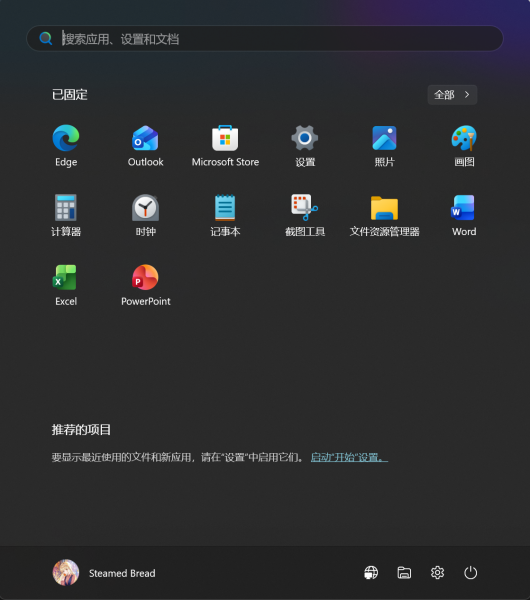530x600 pixels.
Task: Click the search magnifier icon
Action: (46, 38)
